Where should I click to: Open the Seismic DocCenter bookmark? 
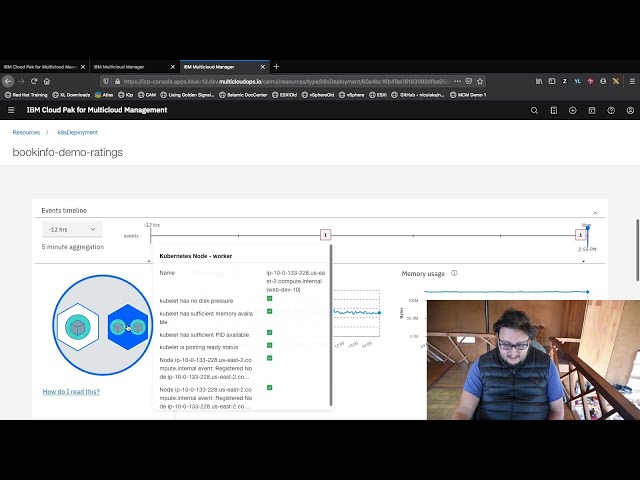[243, 95]
